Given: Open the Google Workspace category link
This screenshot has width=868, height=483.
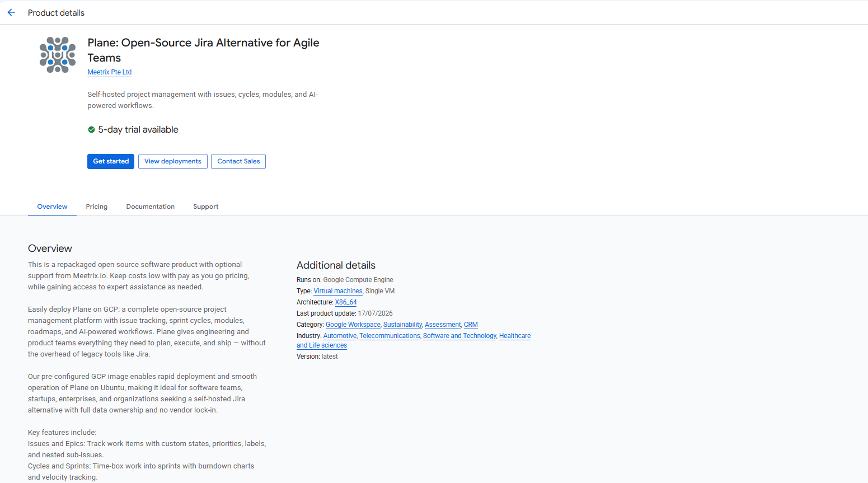Looking at the screenshot, I should pyautogui.click(x=353, y=325).
